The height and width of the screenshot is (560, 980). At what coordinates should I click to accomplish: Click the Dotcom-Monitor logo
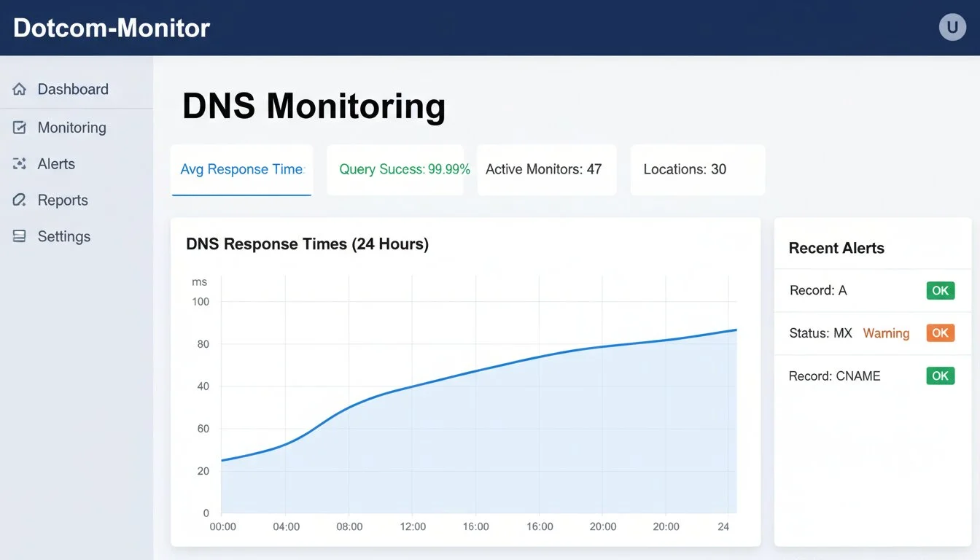[112, 28]
